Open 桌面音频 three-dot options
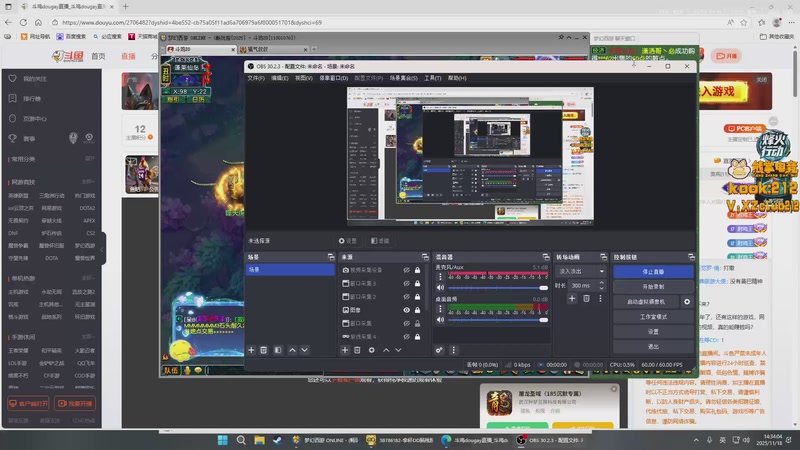 tap(440, 309)
